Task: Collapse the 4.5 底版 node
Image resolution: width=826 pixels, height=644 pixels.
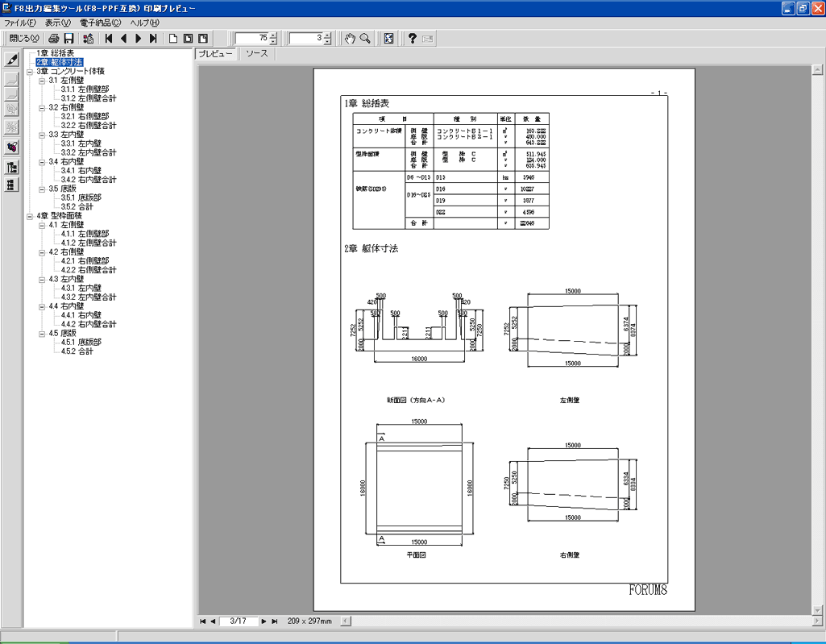Action: (42, 334)
